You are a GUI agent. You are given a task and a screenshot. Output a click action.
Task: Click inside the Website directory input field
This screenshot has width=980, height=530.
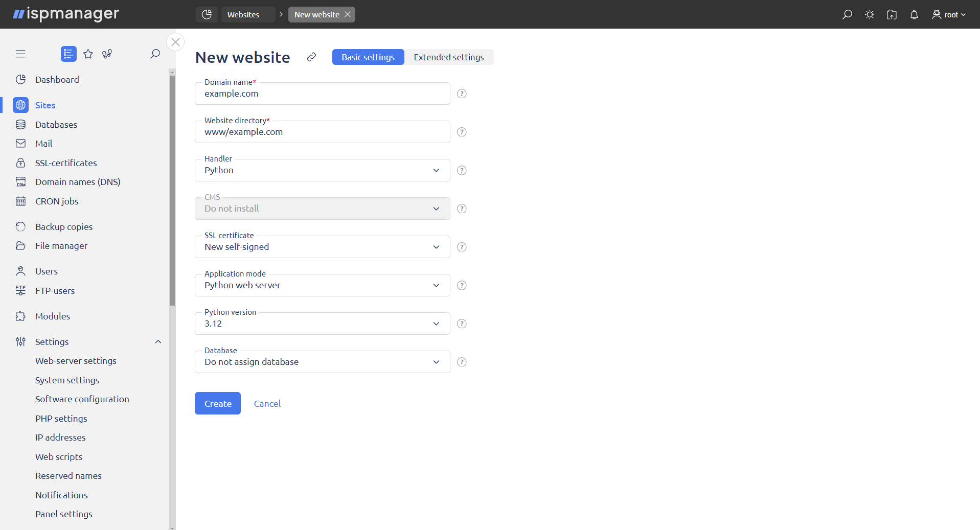pyautogui.click(x=322, y=132)
